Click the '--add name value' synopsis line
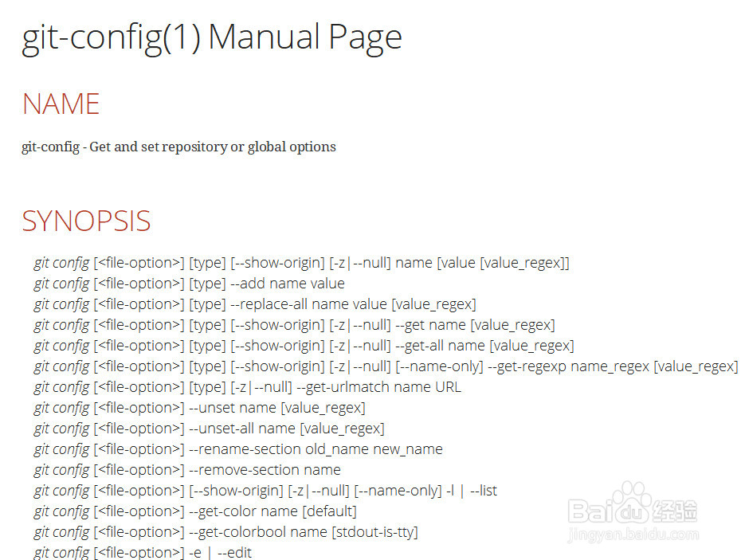Viewport: 741px width, 560px height. pos(189,284)
